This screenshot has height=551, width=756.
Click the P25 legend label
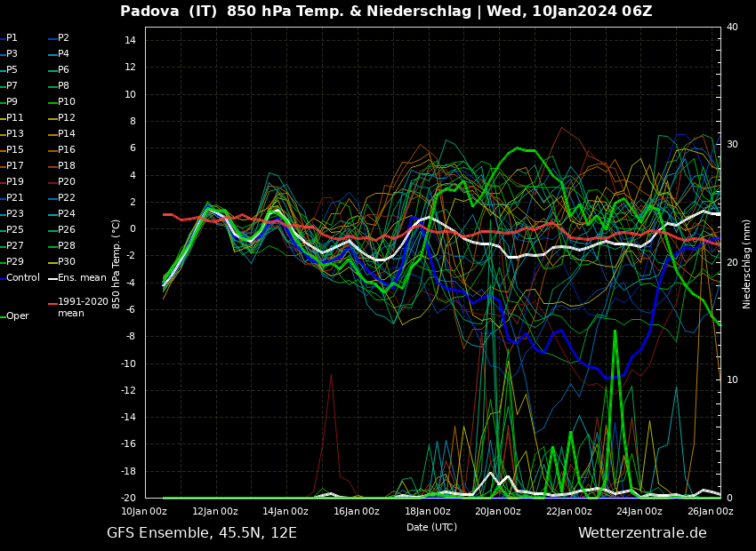pyautogui.click(x=14, y=229)
